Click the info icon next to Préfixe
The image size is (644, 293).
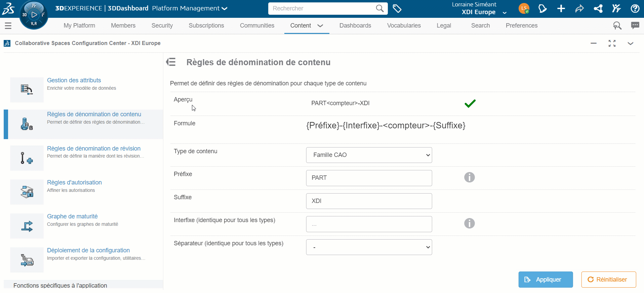[469, 177]
